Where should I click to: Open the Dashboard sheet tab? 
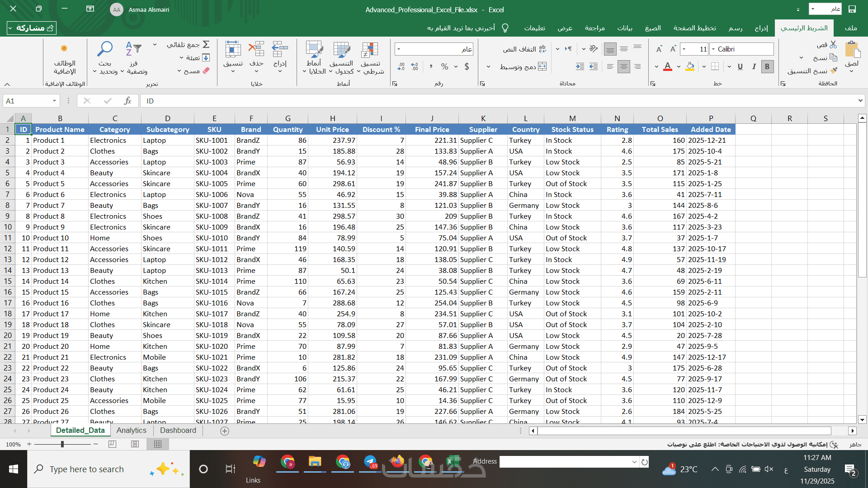tap(178, 430)
